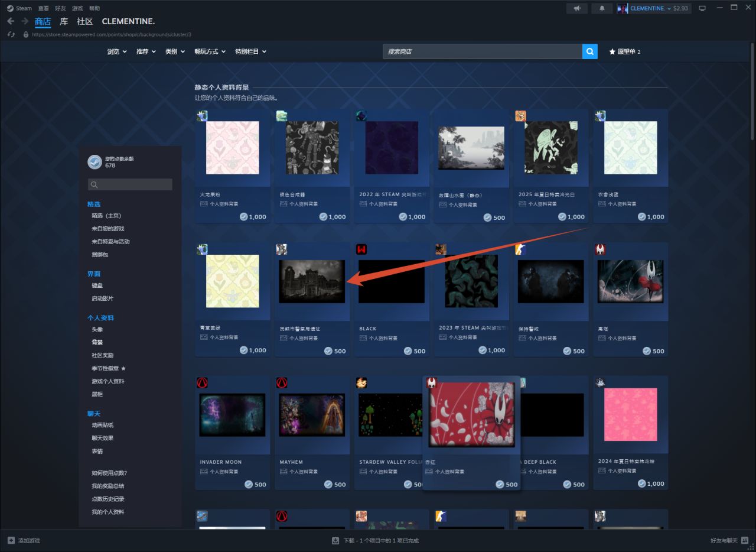The height and width of the screenshot is (552, 756).
Task: Reload the page with the refresh icon
Action: [x=11, y=35]
